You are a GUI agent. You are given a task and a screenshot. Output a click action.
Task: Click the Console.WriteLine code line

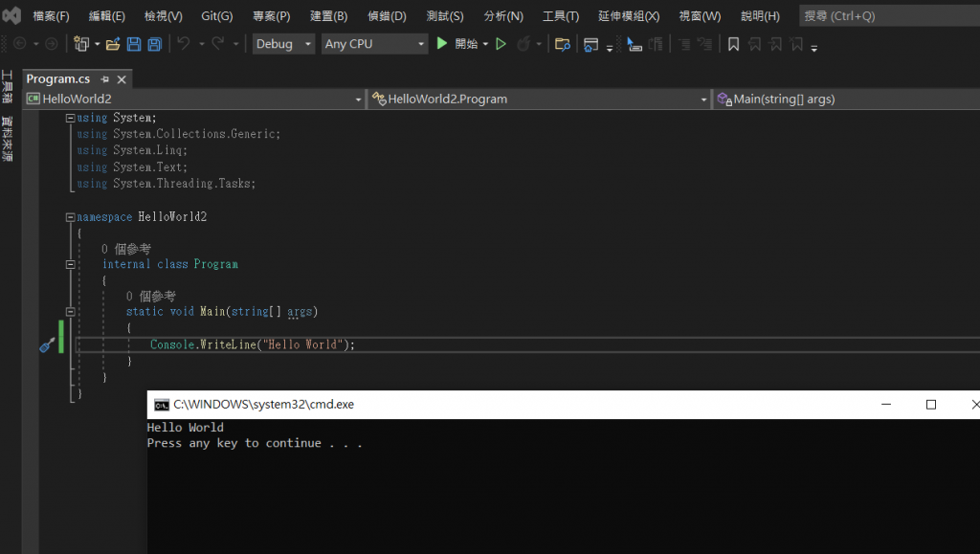[x=253, y=344]
